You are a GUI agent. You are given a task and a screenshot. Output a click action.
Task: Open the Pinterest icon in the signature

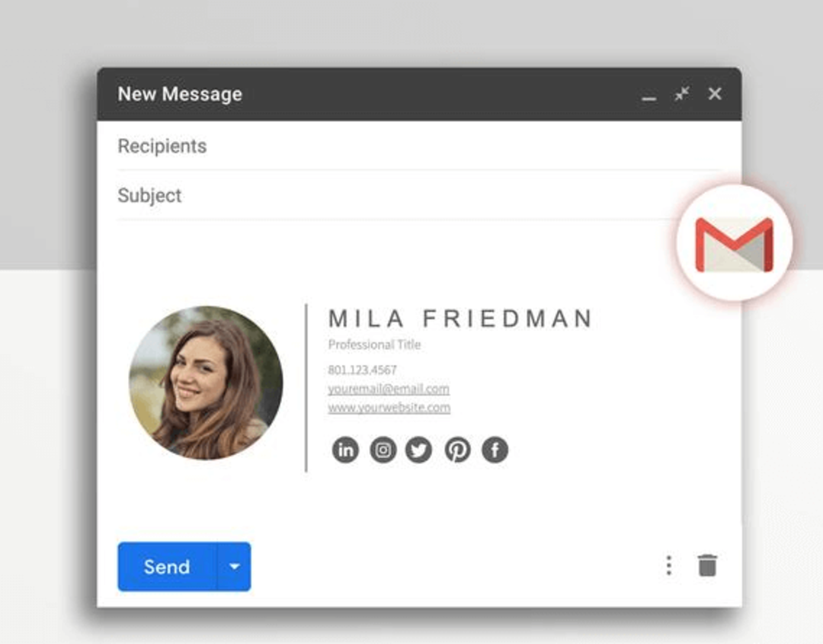pyautogui.click(x=458, y=450)
